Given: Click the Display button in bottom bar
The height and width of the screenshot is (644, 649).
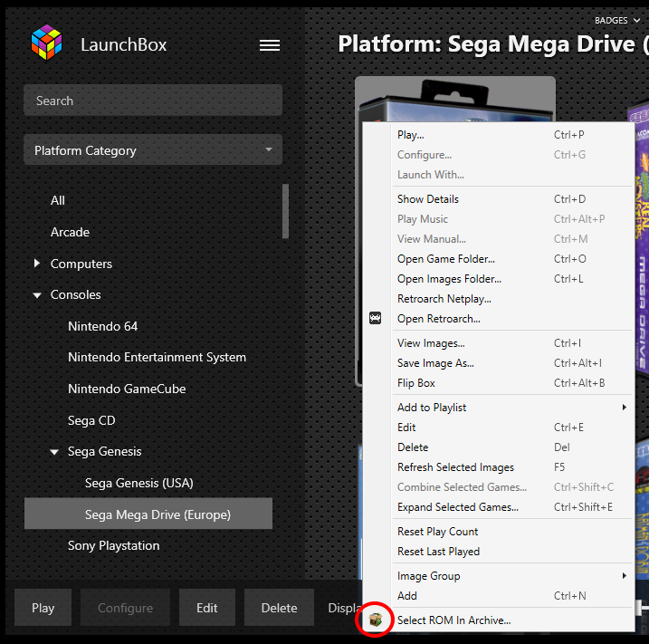Looking at the screenshot, I should click(344, 608).
